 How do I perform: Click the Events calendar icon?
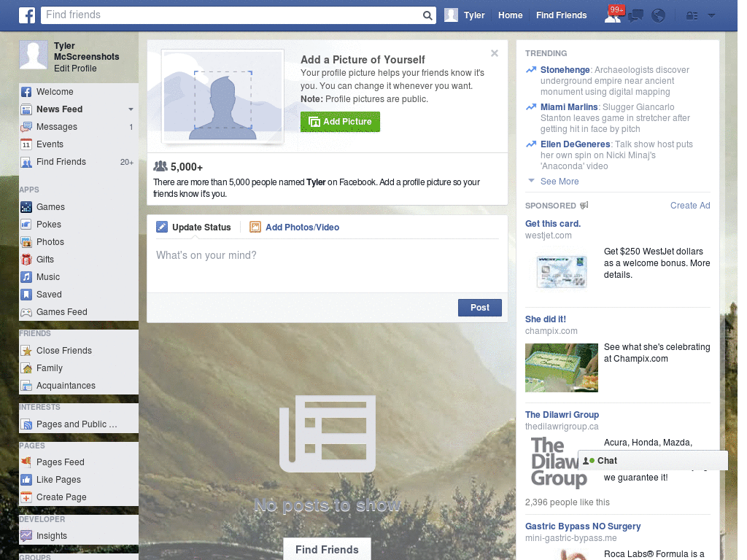click(x=26, y=144)
